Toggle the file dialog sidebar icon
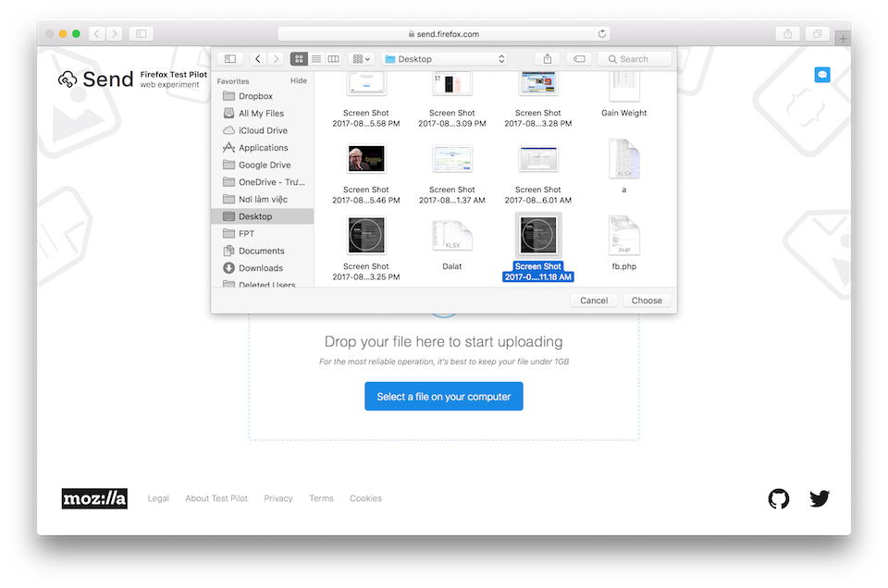The width and height of the screenshot is (888, 588). (230, 59)
